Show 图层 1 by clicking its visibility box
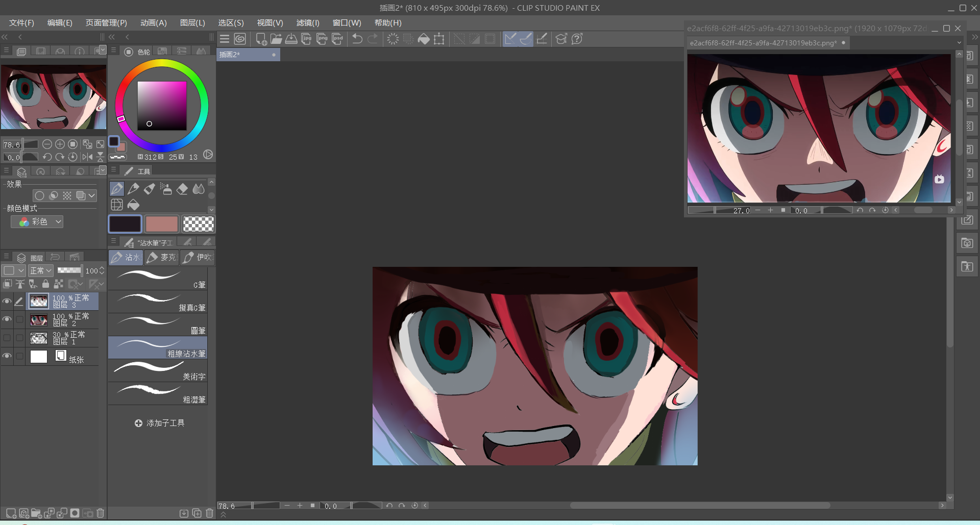 tap(7, 338)
